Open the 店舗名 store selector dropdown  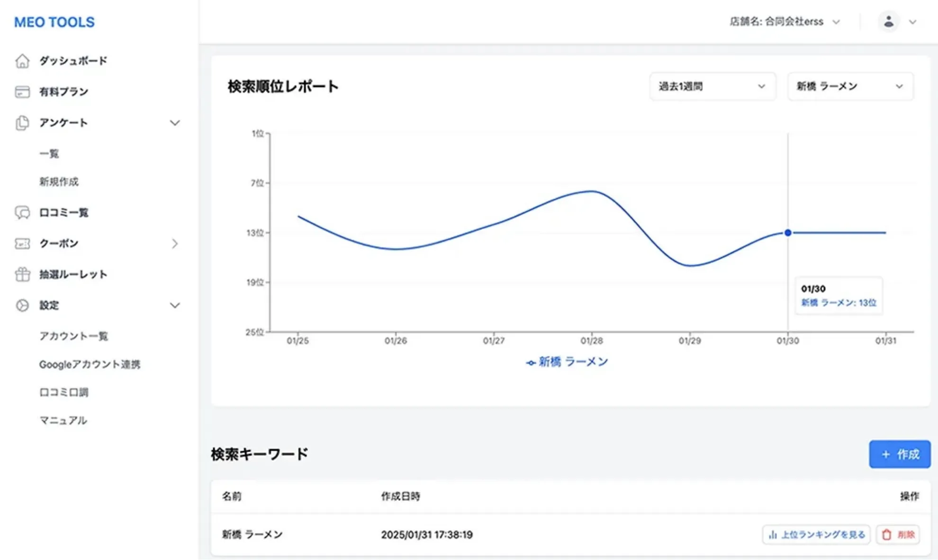(x=785, y=22)
